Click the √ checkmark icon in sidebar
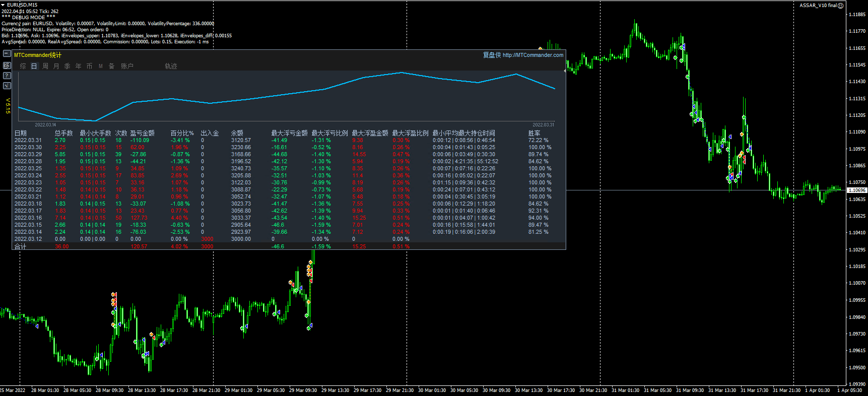 point(7,86)
